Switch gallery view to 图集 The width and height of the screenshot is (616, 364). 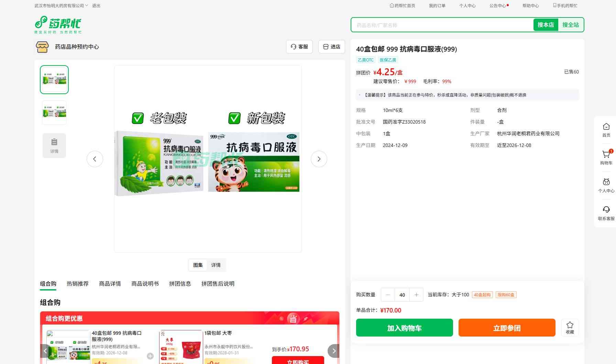[198, 265]
